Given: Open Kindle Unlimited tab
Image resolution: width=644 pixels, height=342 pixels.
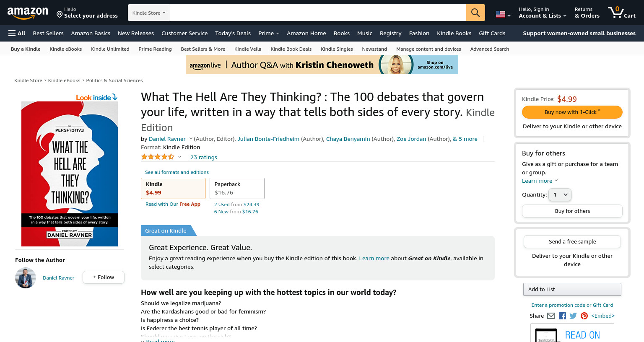Looking at the screenshot, I should (x=110, y=49).
